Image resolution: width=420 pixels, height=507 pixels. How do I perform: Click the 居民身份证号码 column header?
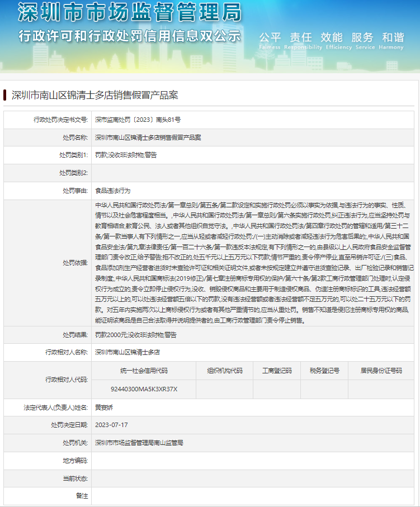click(x=380, y=371)
